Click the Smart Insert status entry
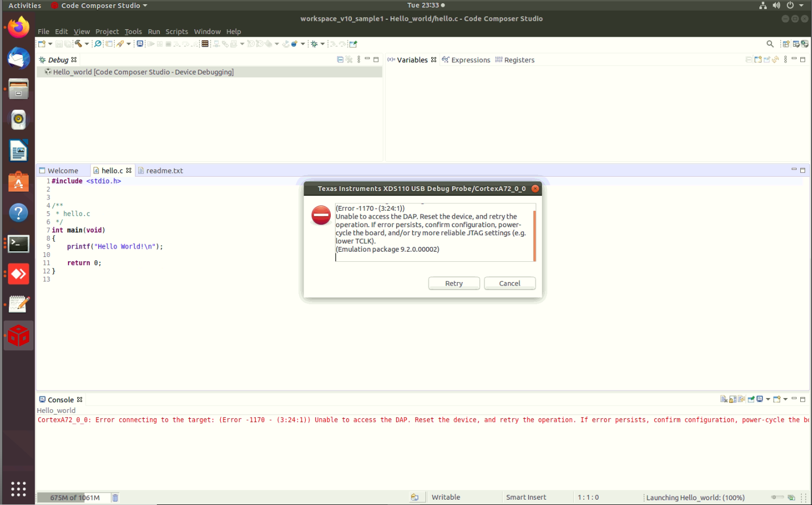 [526, 498]
